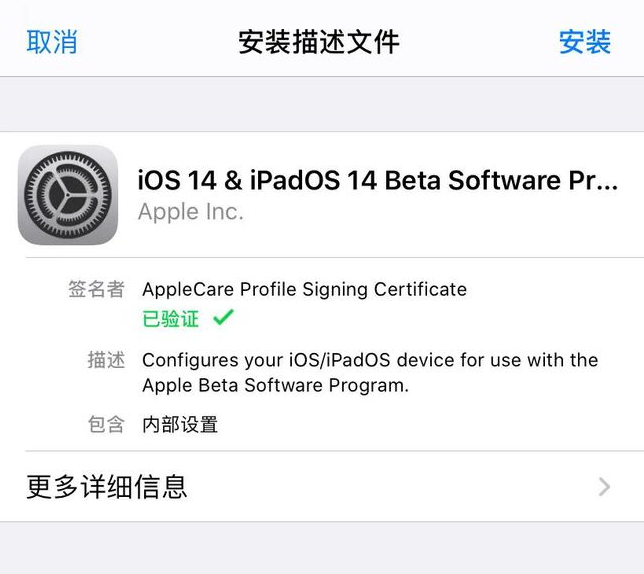The height and width of the screenshot is (574, 644).
Task: Click the 描述 label
Action: [106, 360]
